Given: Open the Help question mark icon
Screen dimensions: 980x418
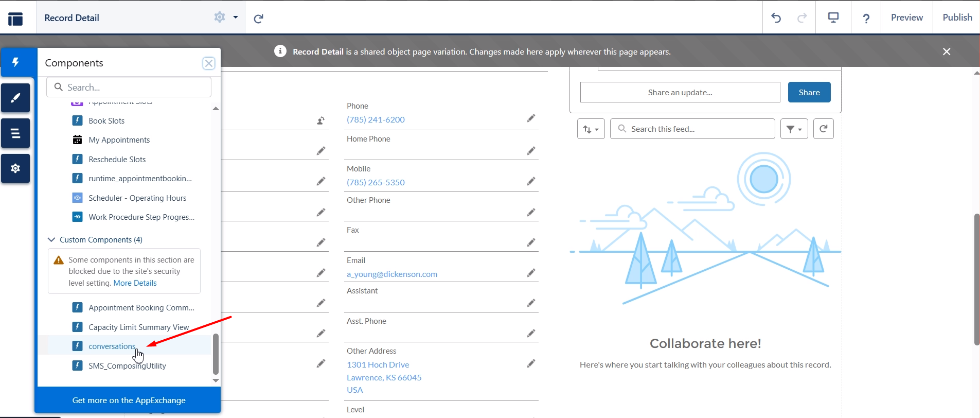Looking at the screenshot, I should pyautogui.click(x=866, y=19).
